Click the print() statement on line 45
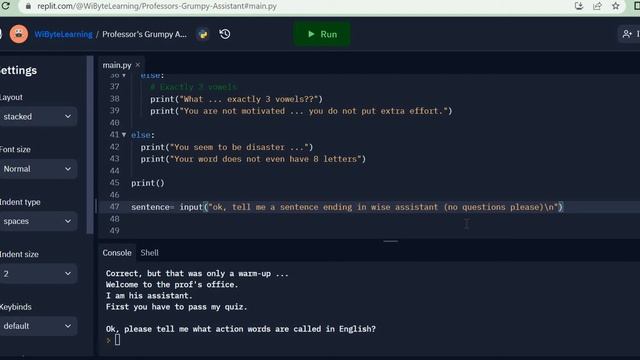640x360 pixels. click(x=148, y=183)
